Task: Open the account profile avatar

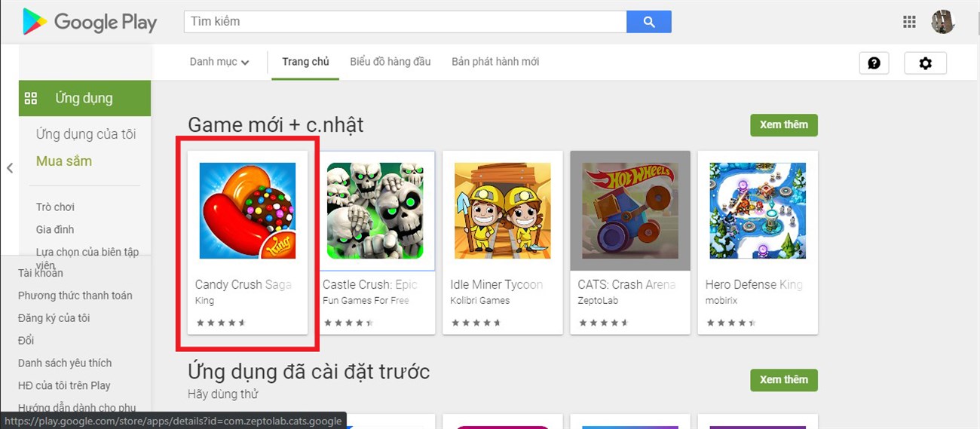Action: coord(943,22)
